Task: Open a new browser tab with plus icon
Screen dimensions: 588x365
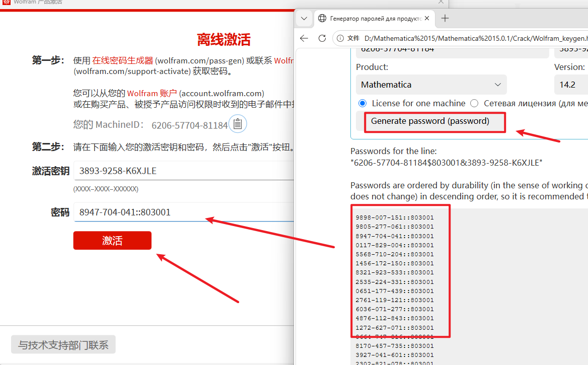Action: tap(445, 18)
